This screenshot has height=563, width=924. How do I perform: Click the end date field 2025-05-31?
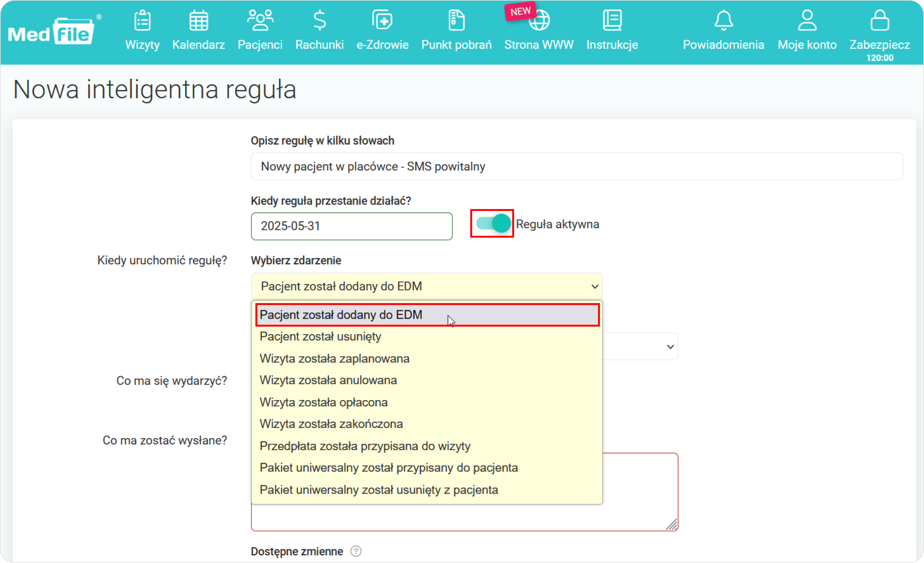[351, 226]
